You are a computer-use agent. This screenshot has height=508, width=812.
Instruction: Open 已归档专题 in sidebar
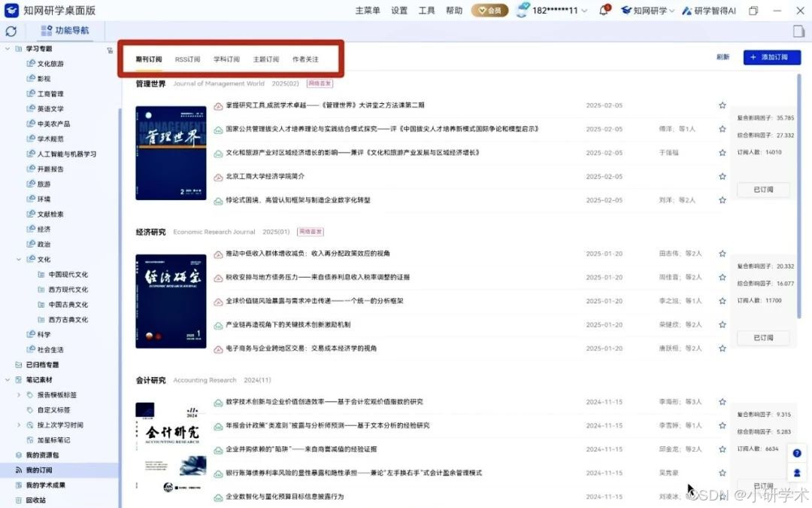pyautogui.click(x=42, y=365)
